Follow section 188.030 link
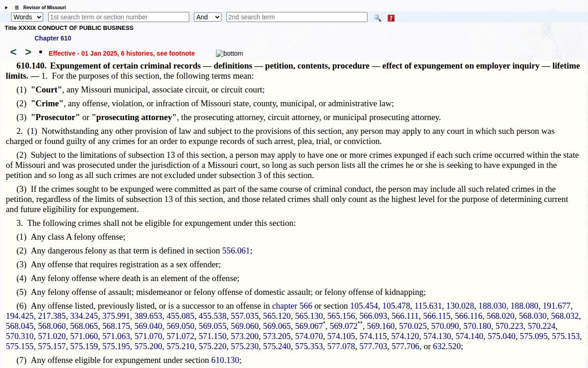The width and height of the screenshot is (588, 368). tap(492, 306)
